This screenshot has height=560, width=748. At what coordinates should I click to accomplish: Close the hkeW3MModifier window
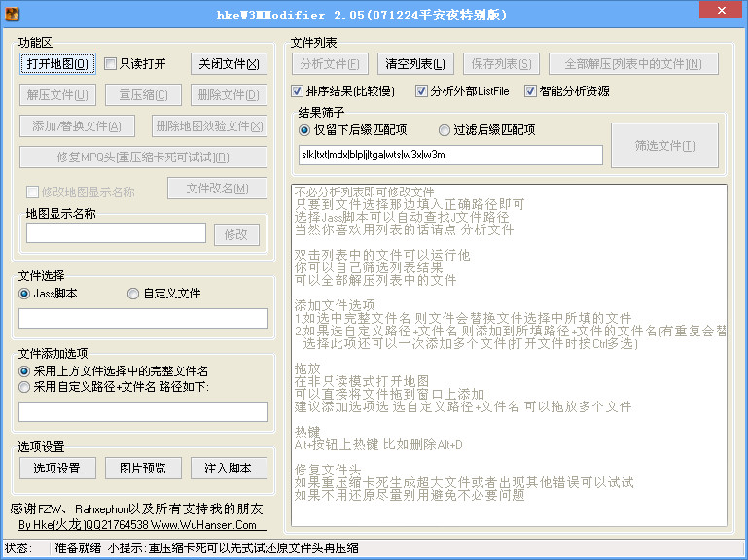pos(722,10)
